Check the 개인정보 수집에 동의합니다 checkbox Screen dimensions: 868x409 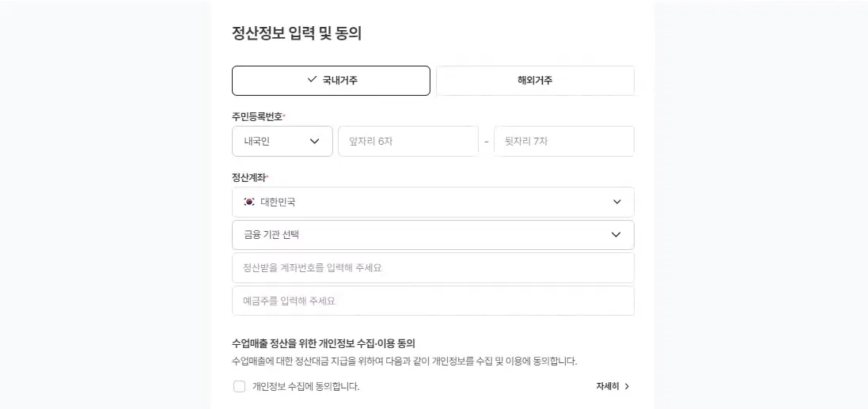[x=239, y=386]
